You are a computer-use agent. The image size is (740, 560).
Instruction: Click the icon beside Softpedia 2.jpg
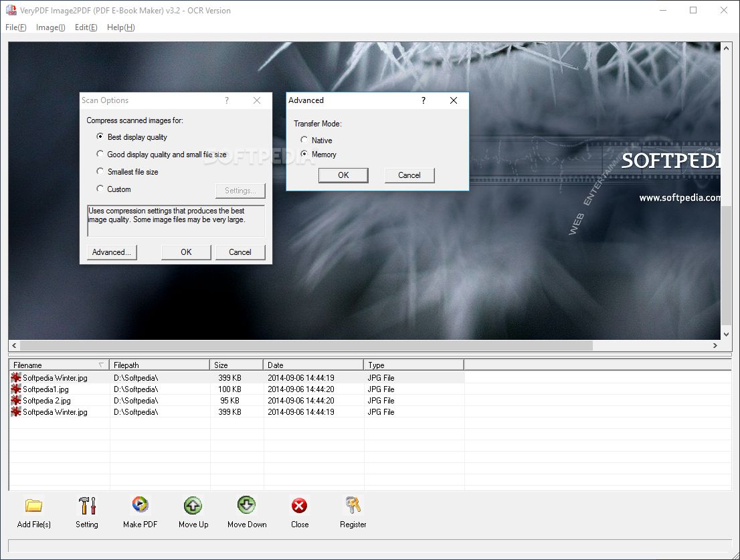15,400
